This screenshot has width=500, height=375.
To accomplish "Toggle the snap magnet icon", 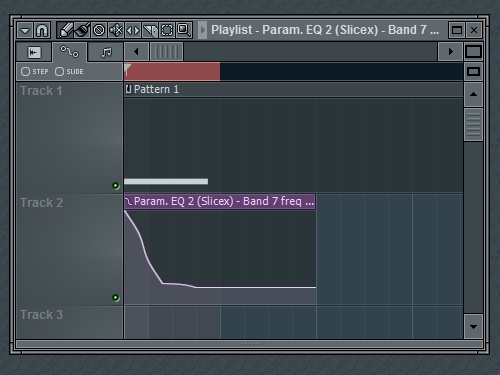I will tap(42, 30).
